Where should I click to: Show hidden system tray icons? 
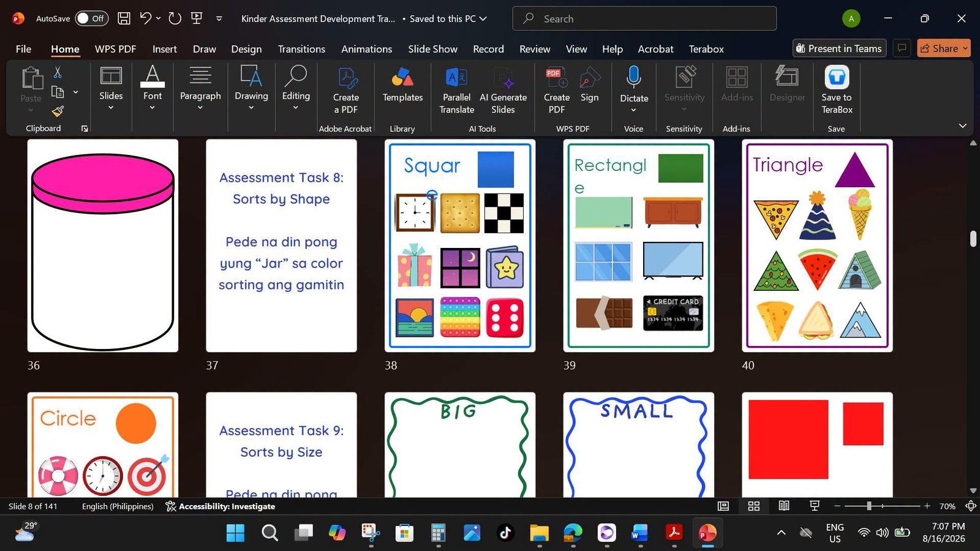(781, 533)
